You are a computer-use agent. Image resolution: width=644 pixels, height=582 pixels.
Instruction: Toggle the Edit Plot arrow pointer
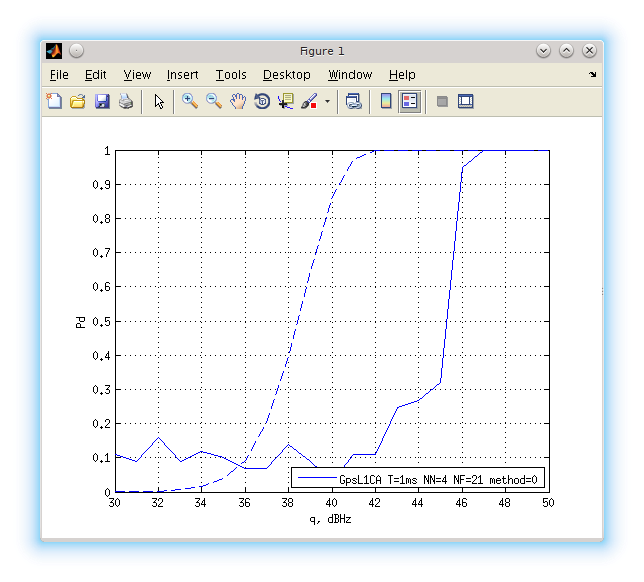[159, 101]
